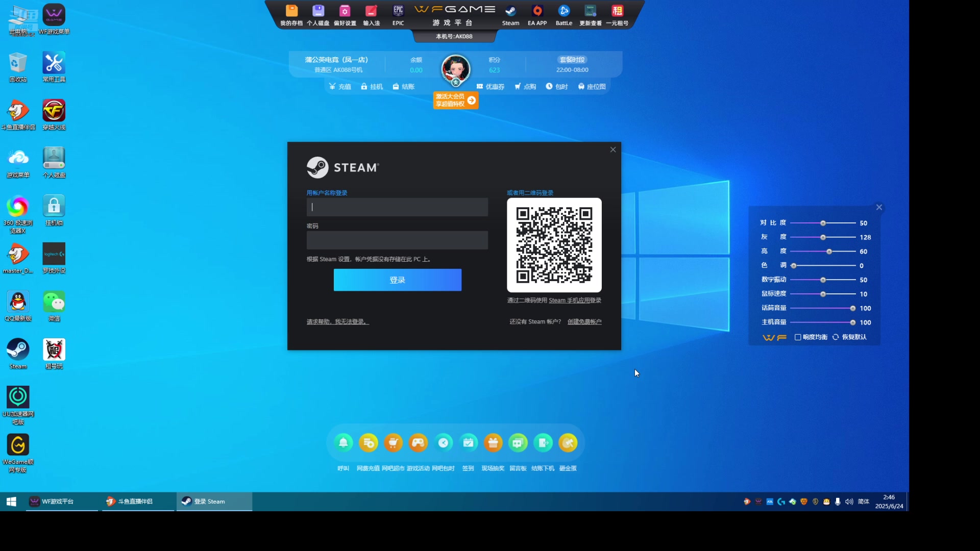
Task: Click the user avatar in WFGame panel
Action: point(456,69)
